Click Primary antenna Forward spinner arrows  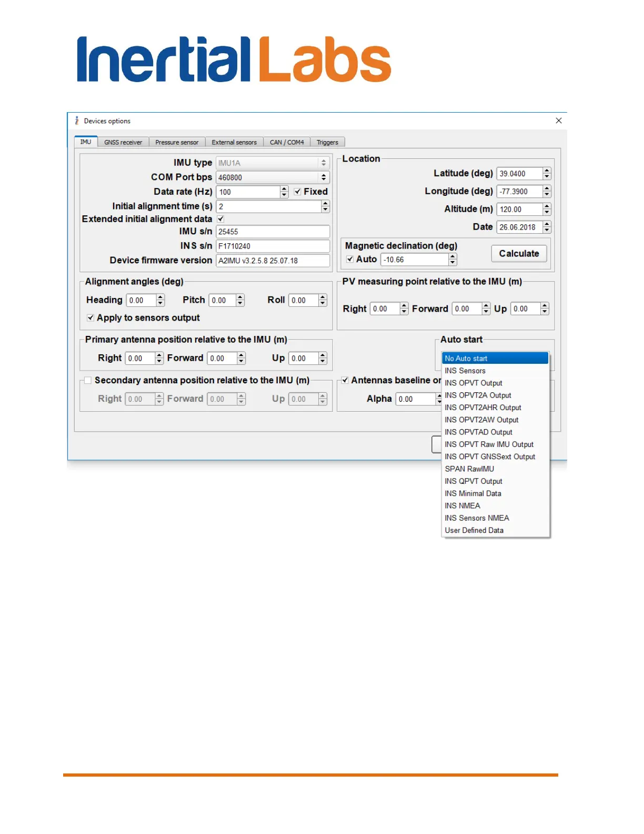pyautogui.click(x=241, y=358)
